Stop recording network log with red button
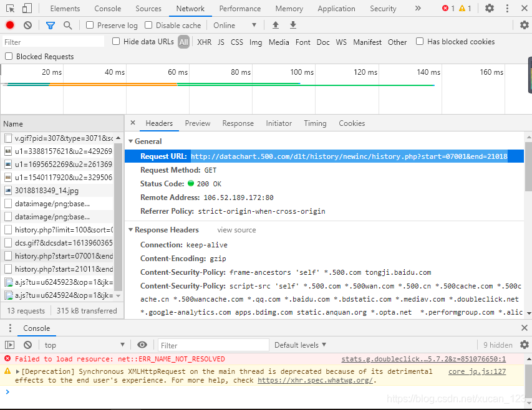The width and height of the screenshot is (532, 410). 10,25
